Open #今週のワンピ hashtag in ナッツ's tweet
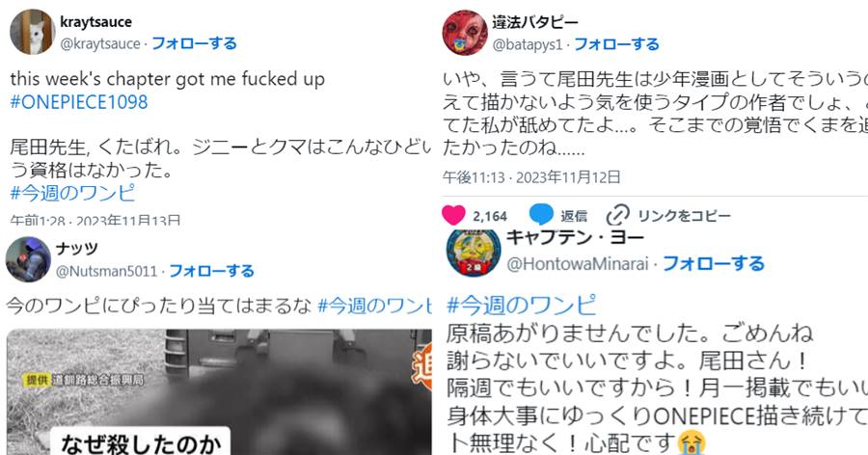 coord(374,306)
